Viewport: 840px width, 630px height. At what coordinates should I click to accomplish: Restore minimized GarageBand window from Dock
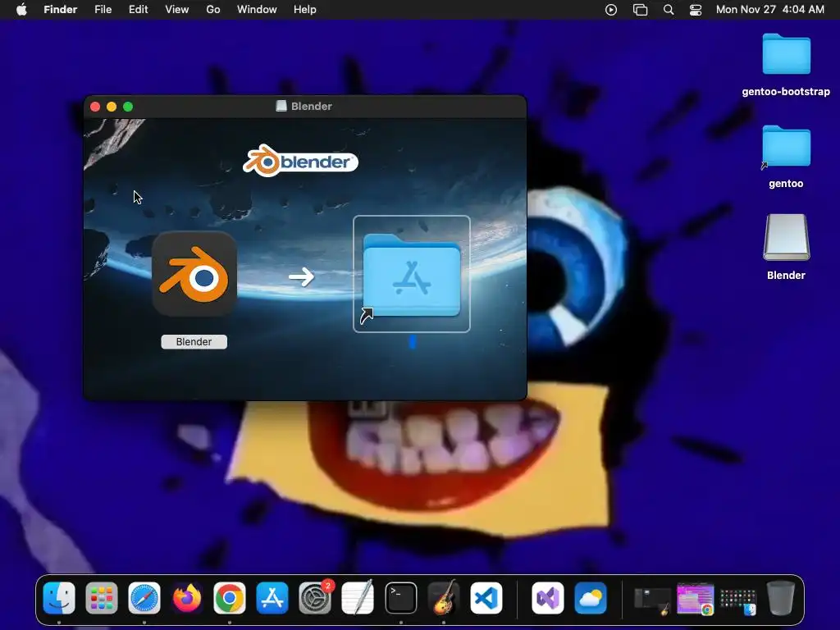click(x=652, y=600)
